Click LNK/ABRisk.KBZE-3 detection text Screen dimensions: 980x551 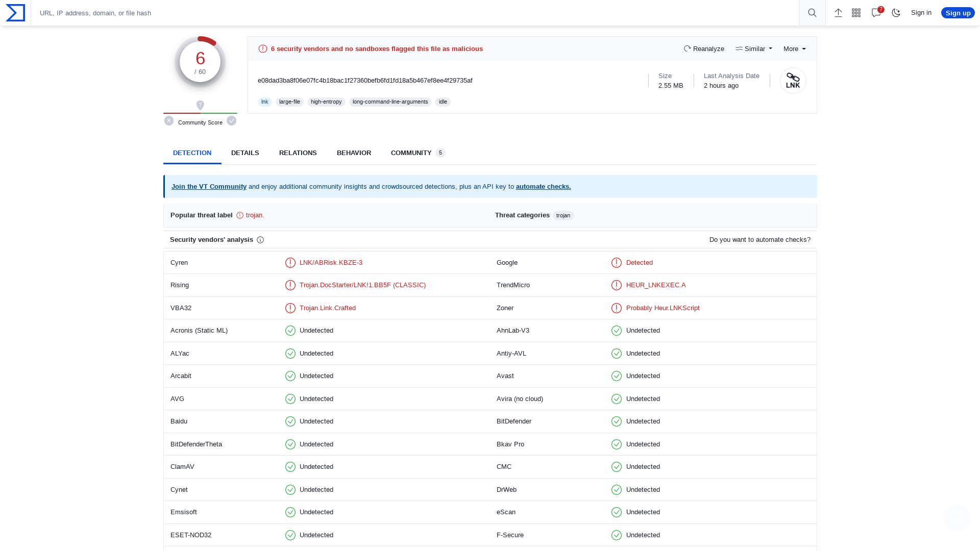click(x=331, y=263)
